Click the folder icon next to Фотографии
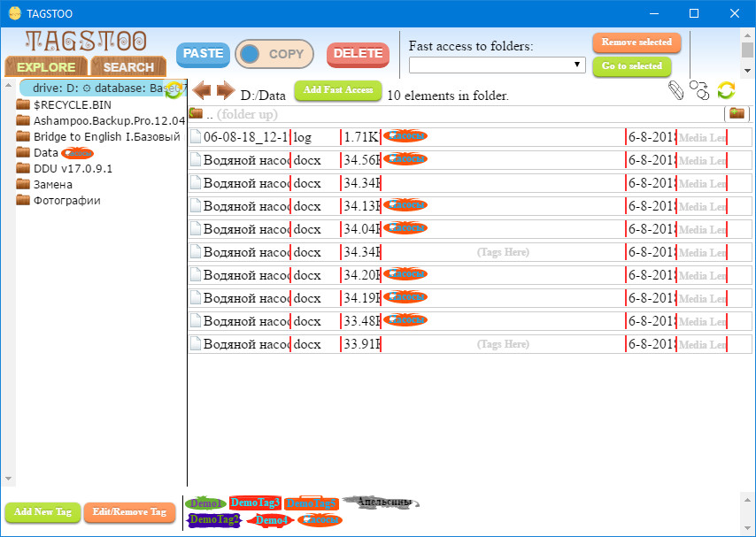This screenshot has height=537, width=756. point(23,200)
